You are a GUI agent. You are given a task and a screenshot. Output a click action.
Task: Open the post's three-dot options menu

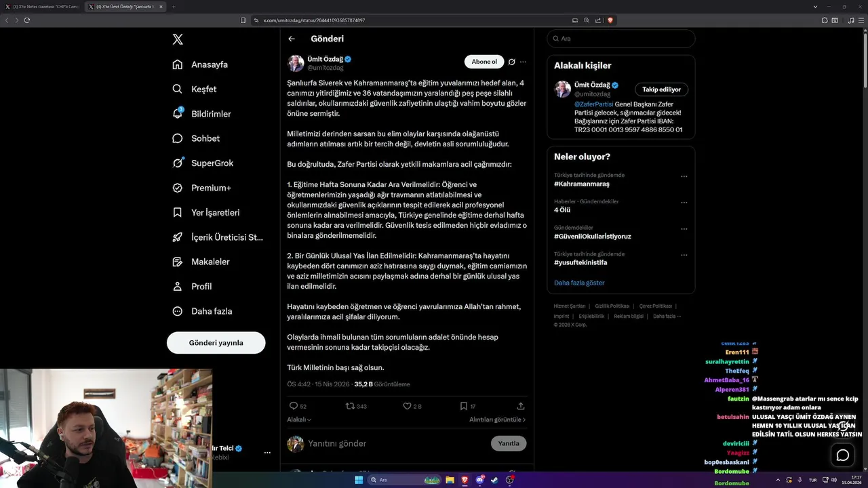[523, 62]
